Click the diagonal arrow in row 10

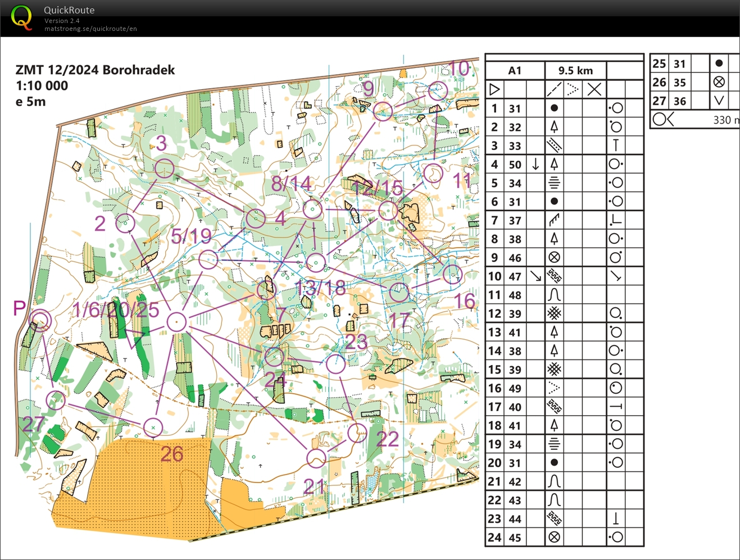(535, 276)
